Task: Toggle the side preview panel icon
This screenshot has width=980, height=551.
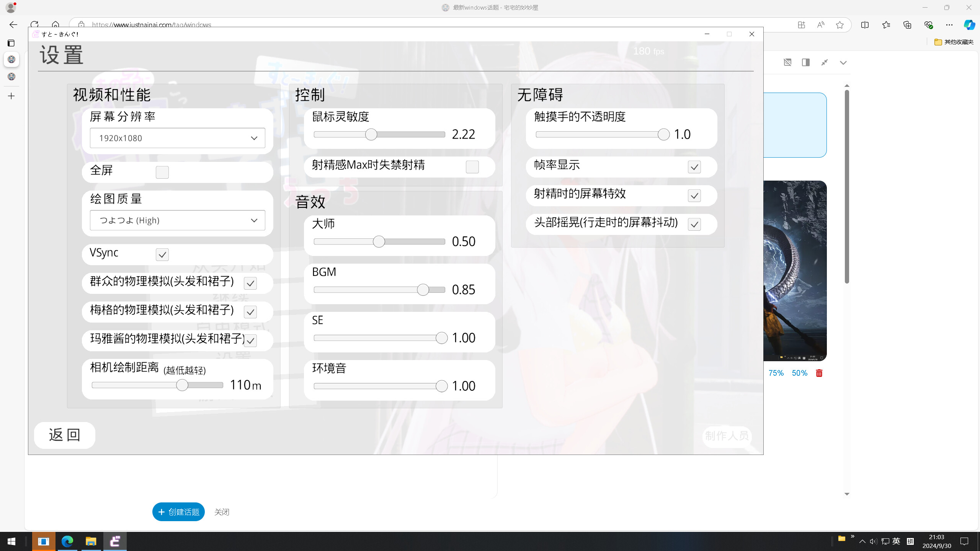Action: point(806,62)
